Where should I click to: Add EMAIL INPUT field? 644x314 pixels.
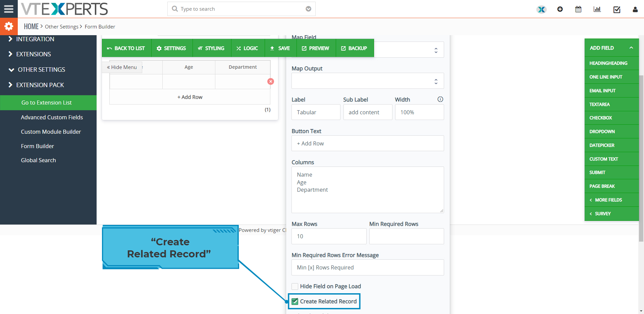point(612,91)
